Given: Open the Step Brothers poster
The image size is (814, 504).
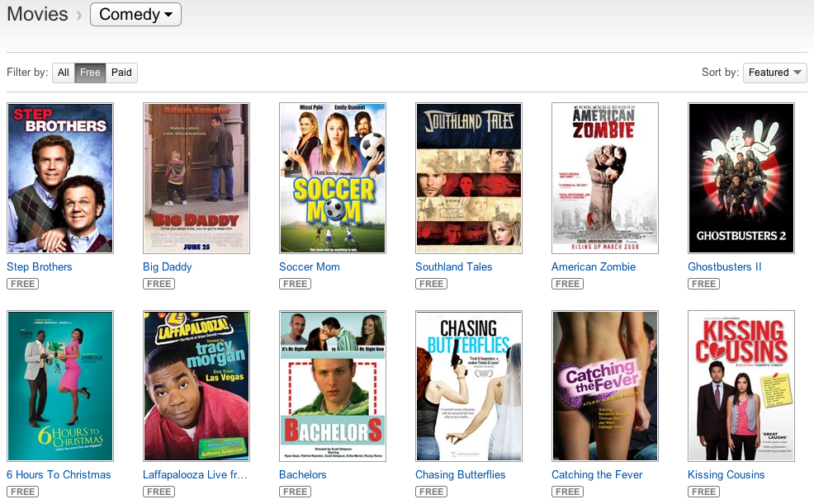Looking at the screenshot, I should [60, 178].
